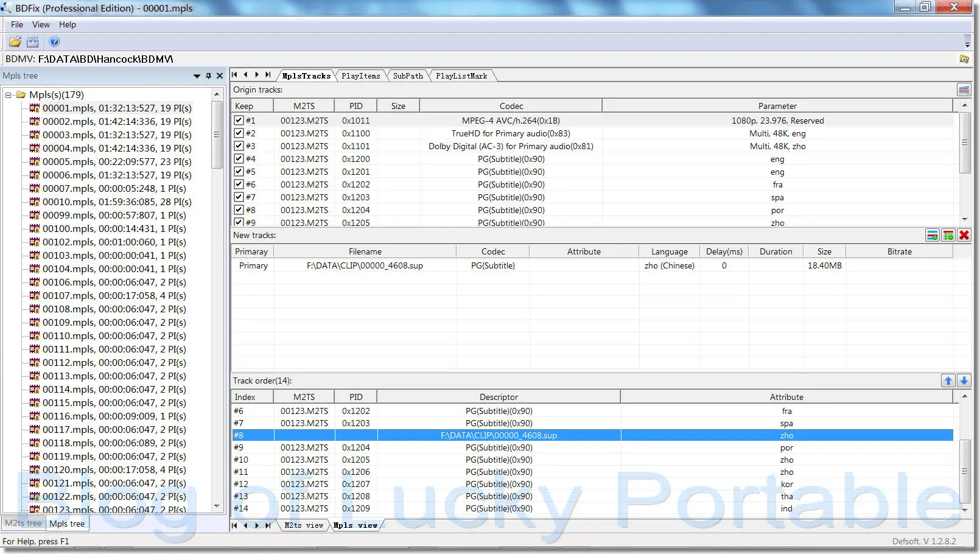Toggle Keep checkbox for origin track #5
Screen dimensions: 980x554
[239, 172]
